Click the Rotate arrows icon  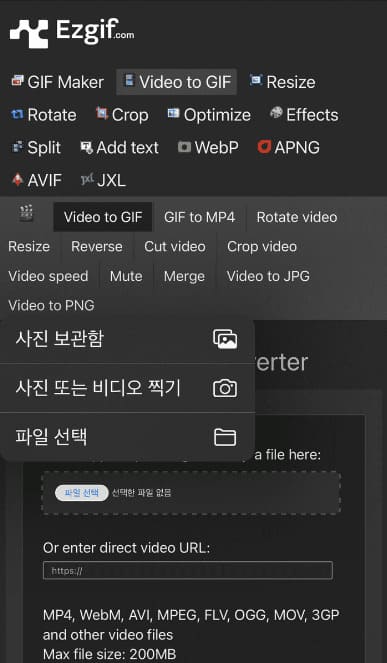tap(17, 113)
